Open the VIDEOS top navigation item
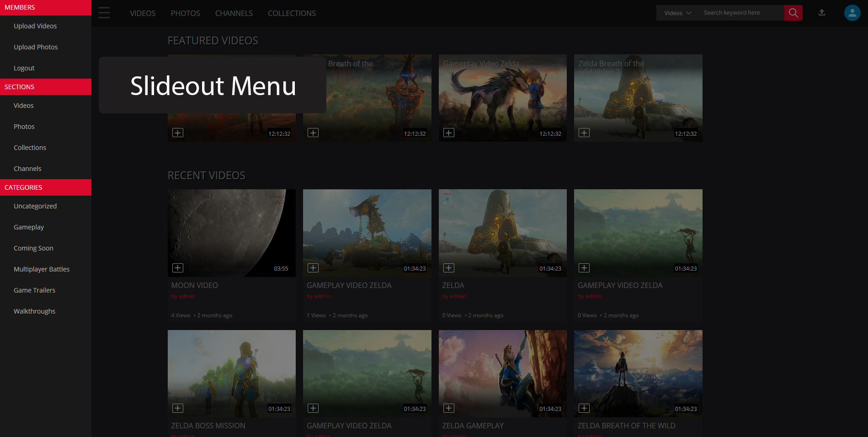Image resolution: width=868 pixels, height=437 pixels. 143,13
